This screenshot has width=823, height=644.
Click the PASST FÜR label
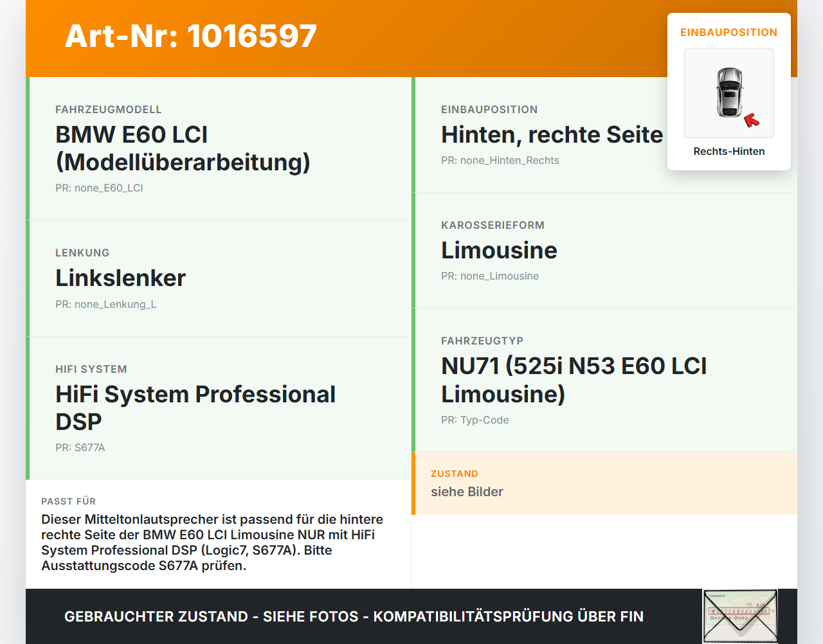click(x=68, y=501)
